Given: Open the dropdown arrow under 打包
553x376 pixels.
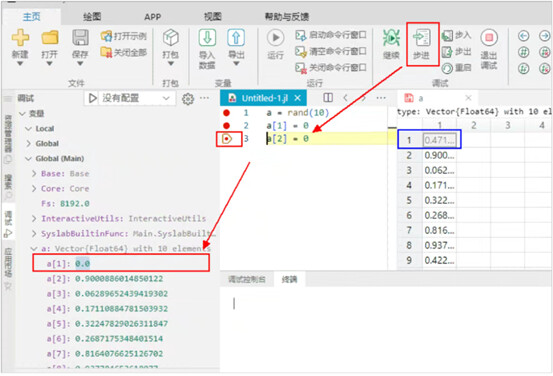Looking at the screenshot, I should point(171,64).
